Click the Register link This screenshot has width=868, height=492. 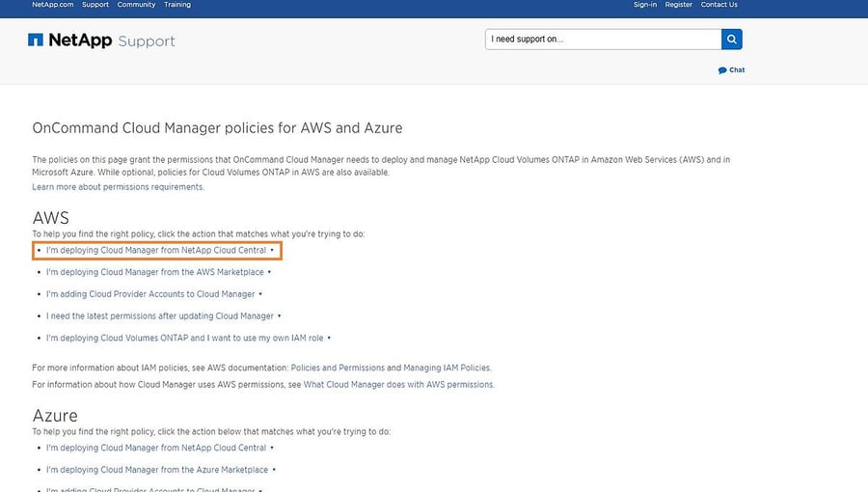(x=679, y=5)
